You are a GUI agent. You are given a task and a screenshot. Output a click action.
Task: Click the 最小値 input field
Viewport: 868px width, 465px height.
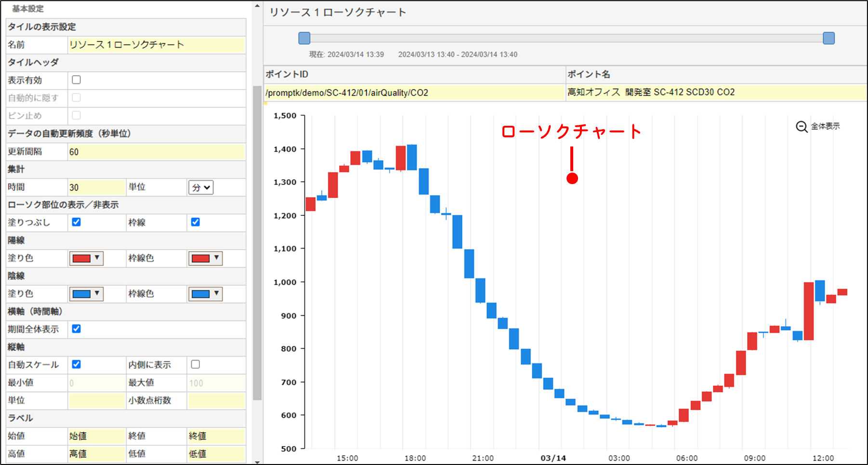click(x=97, y=383)
